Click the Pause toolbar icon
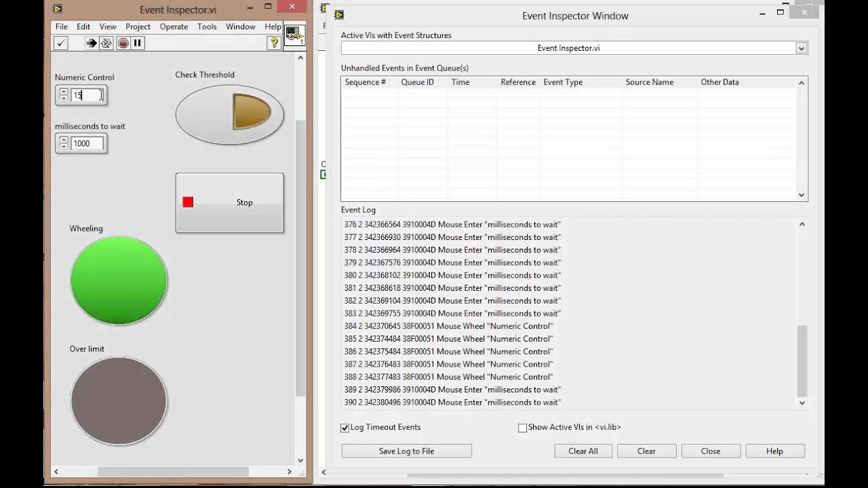Image resolution: width=868 pixels, height=488 pixels. pyautogui.click(x=138, y=43)
